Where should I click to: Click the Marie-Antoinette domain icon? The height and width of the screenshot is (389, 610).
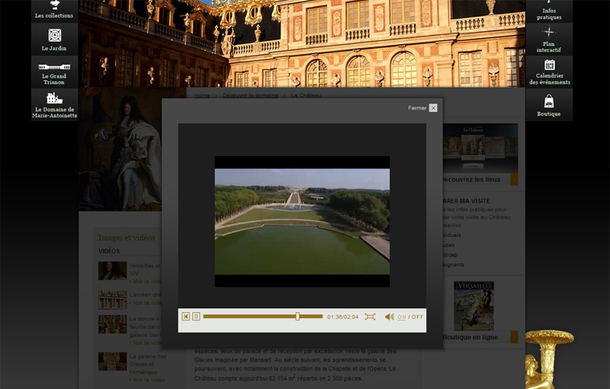54,98
